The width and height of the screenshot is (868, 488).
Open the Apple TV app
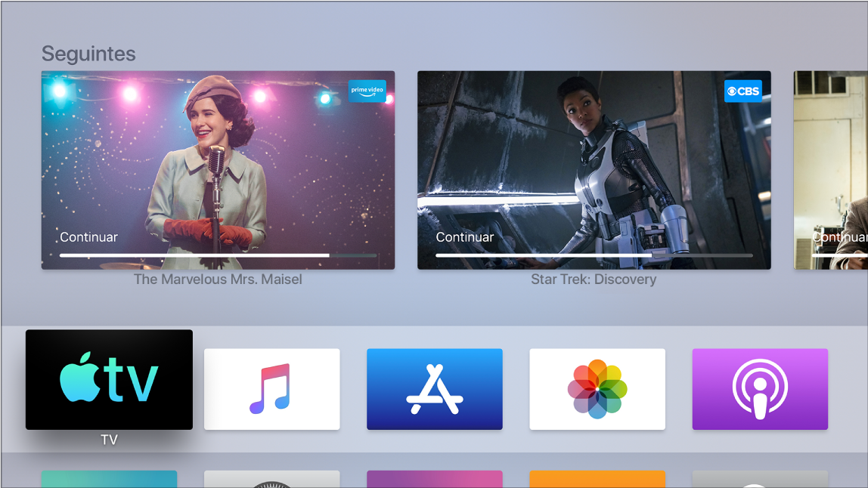(109, 379)
